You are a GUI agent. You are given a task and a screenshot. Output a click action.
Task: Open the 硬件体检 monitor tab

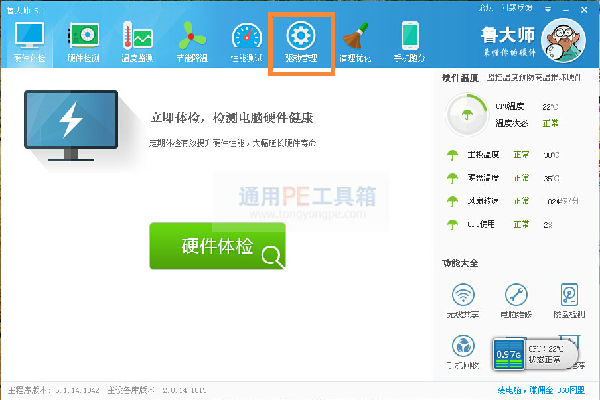pyautogui.click(x=29, y=42)
